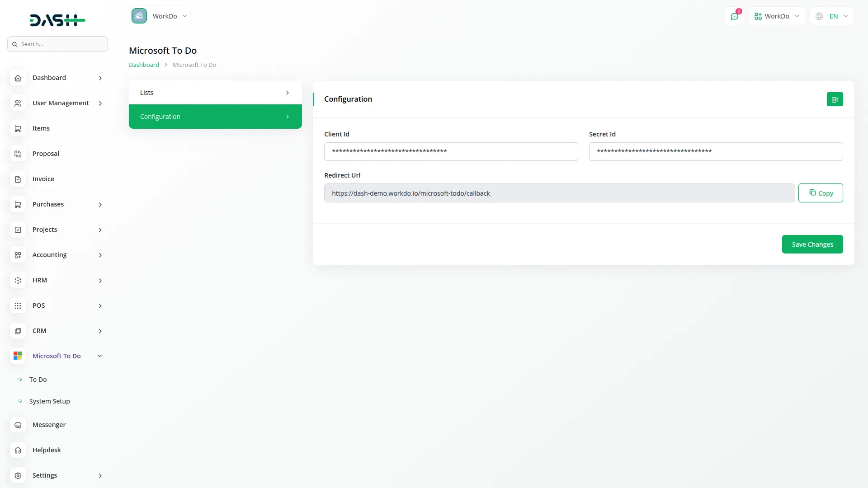This screenshot has height=488, width=868.
Task: Click the notifications chat icon with badge
Action: coord(735,16)
